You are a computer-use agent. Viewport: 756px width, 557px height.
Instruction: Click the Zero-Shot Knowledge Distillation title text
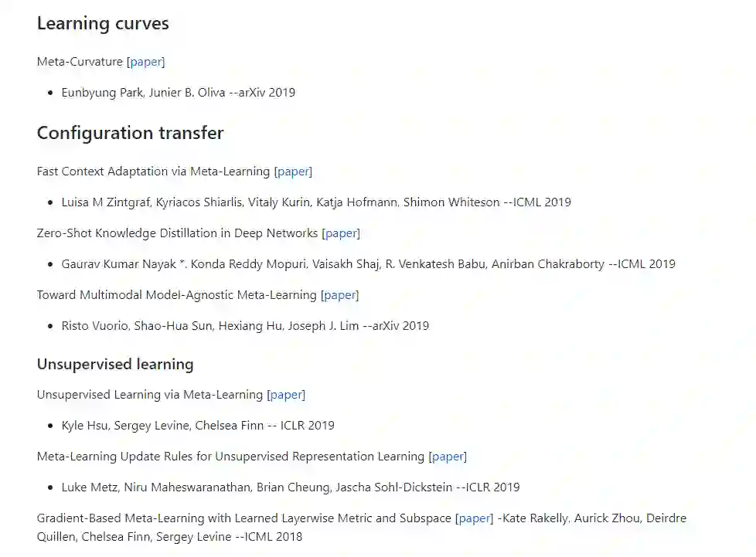tap(177, 233)
